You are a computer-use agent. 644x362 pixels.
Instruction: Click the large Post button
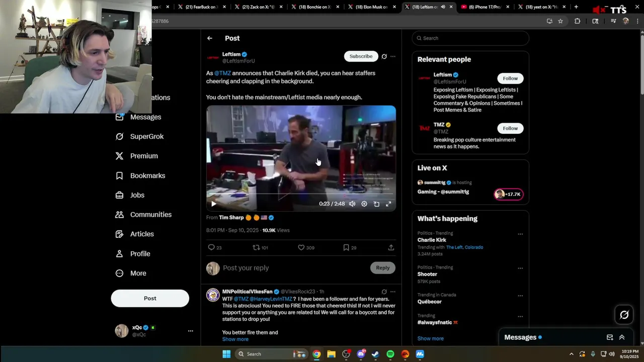[150, 298]
